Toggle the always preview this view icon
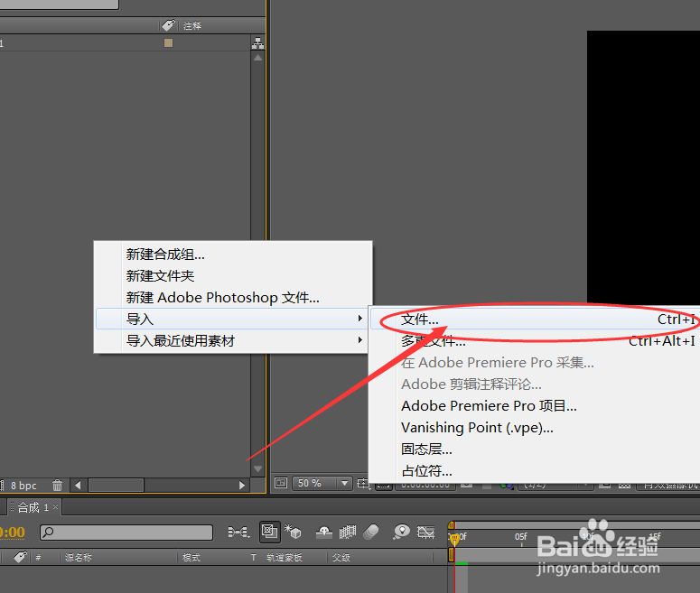Viewport: 700px width, 593px height. coord(281,483)
